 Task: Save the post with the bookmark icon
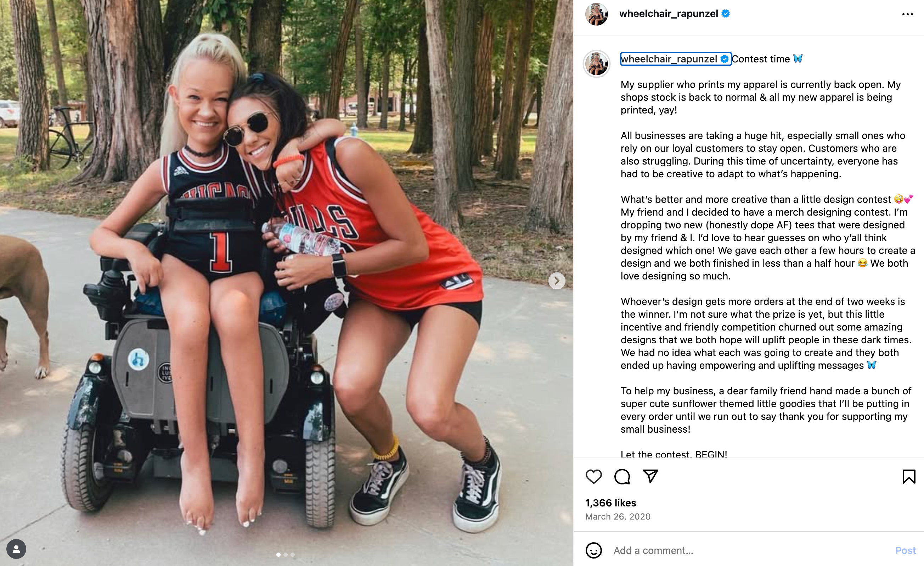909,477
